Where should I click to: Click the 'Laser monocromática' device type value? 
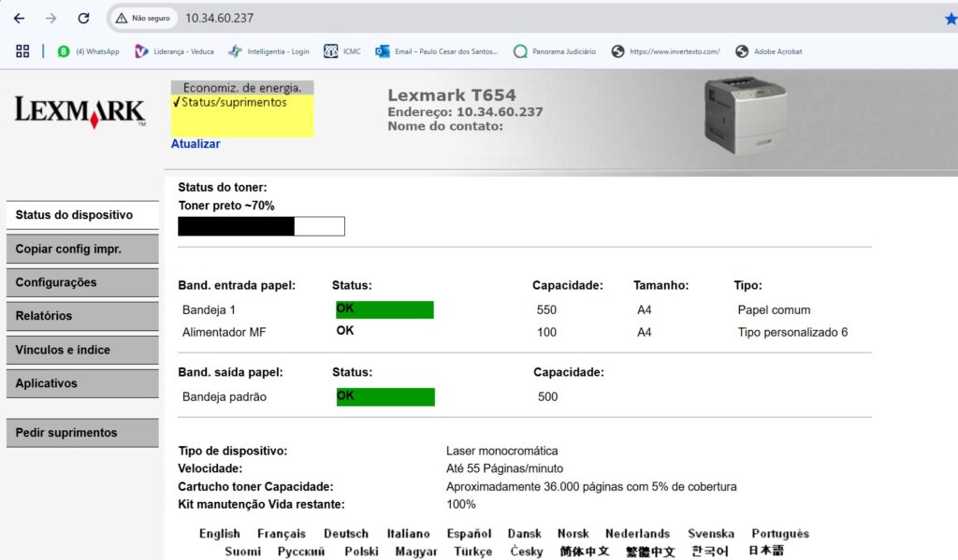501,452
